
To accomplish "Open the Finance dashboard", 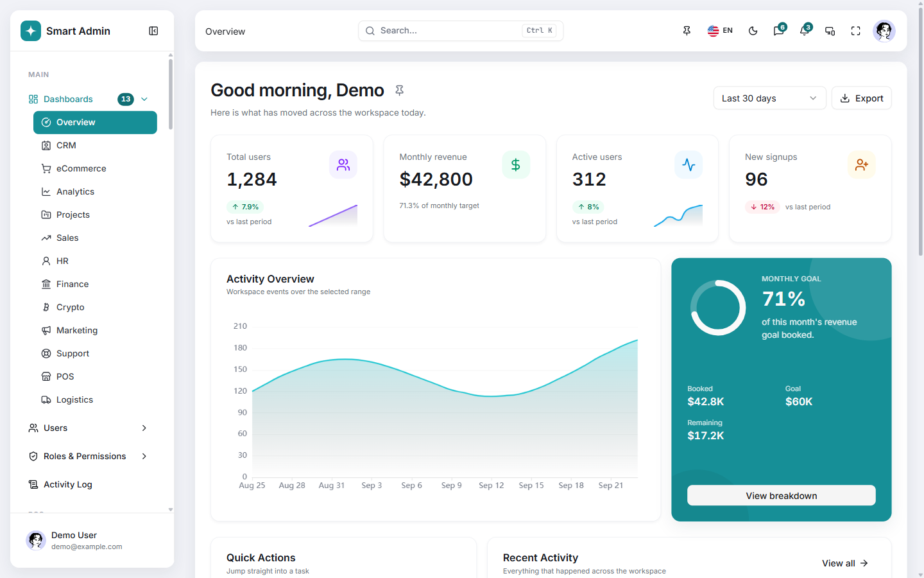I will 95,285.
